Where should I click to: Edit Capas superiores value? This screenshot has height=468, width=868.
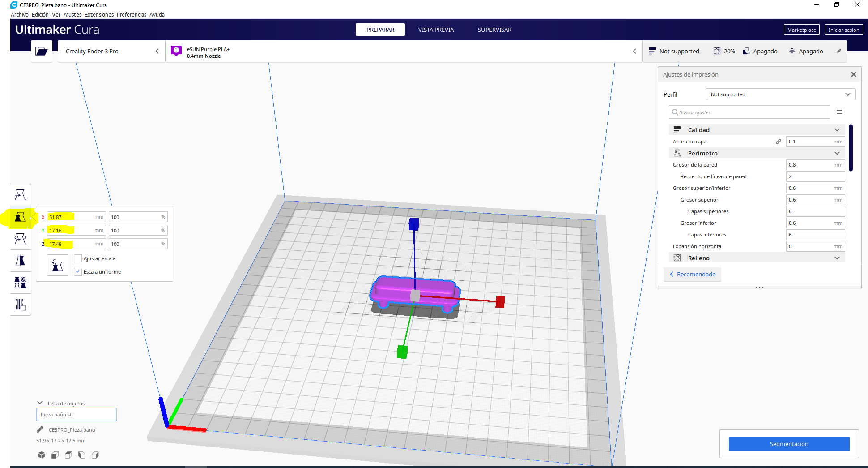click(x=815, y=211)
